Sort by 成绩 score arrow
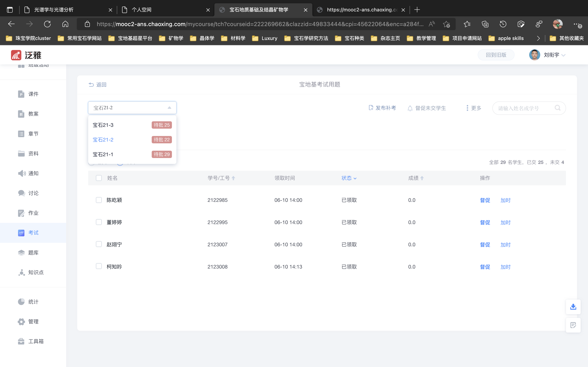Image resolution: width=588 pixels, height=367 pixels. (x=422, y=178)
